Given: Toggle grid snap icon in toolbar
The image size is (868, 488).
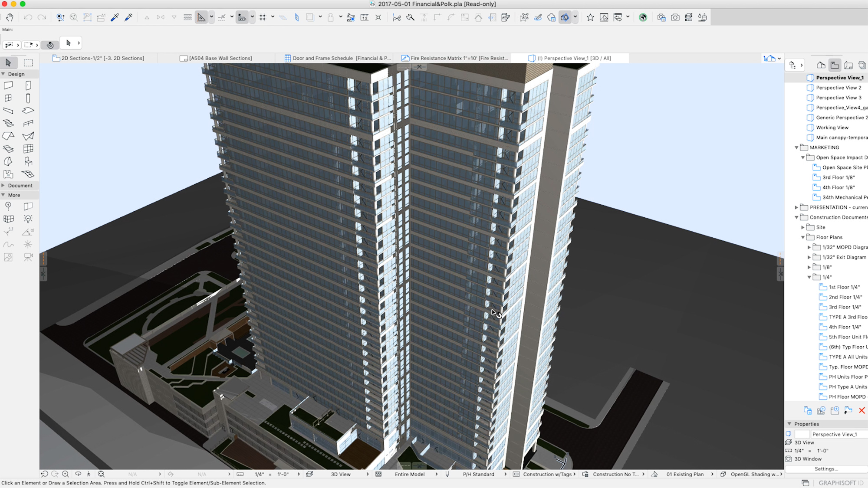Looking at the screenshot, I should 263,17.
